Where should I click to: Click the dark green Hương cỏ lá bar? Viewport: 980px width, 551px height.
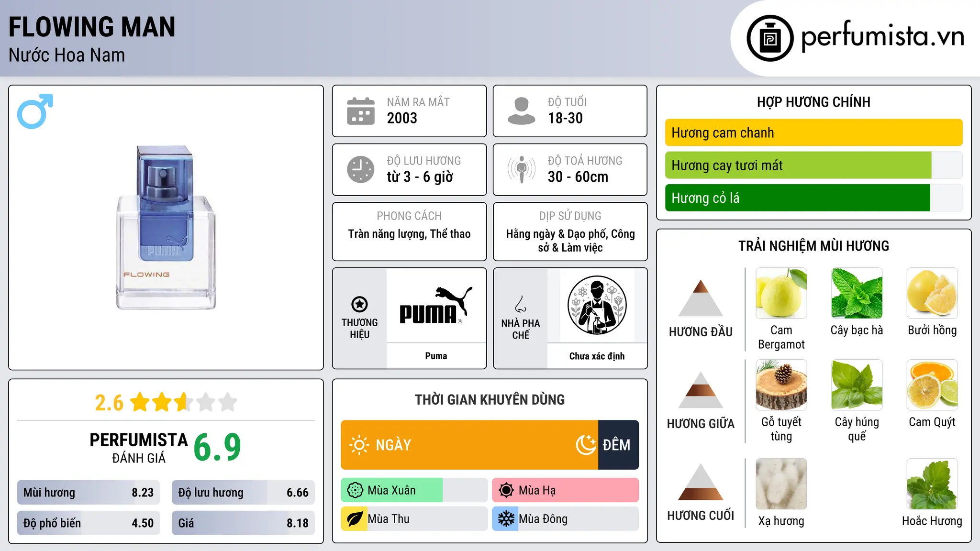point(798,198)
